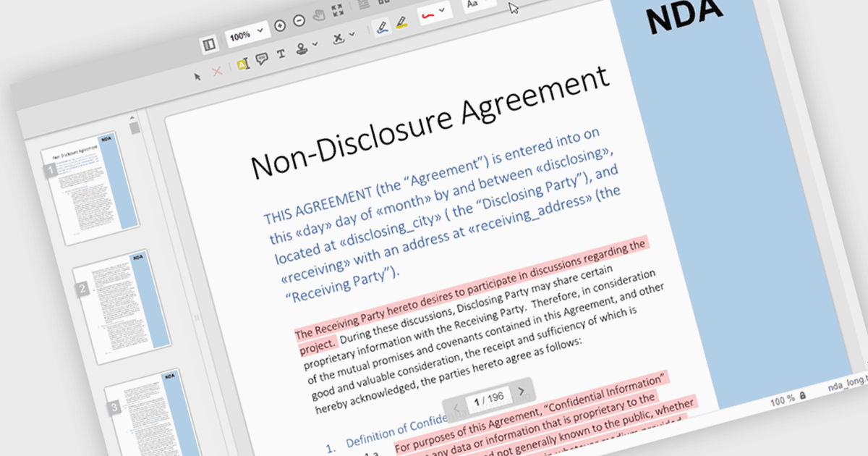
Task: Open the 100% zoom level dropdown
Action: tap(247, 33)
